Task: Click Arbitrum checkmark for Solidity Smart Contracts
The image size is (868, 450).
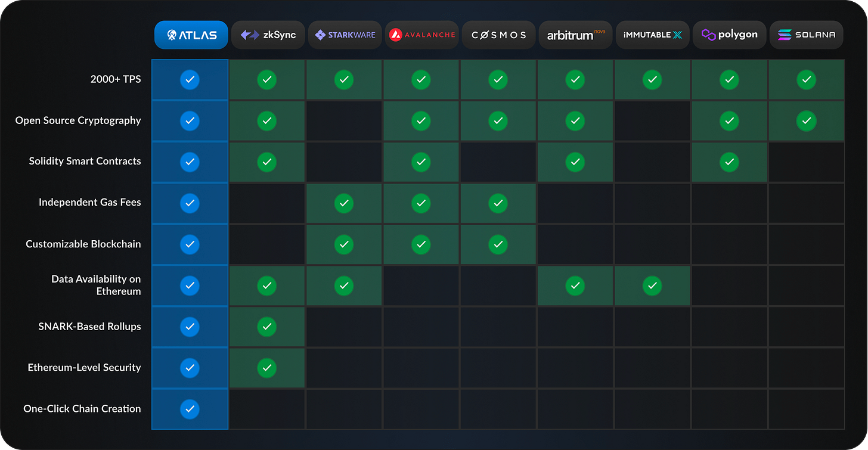Action: (575, 162)
